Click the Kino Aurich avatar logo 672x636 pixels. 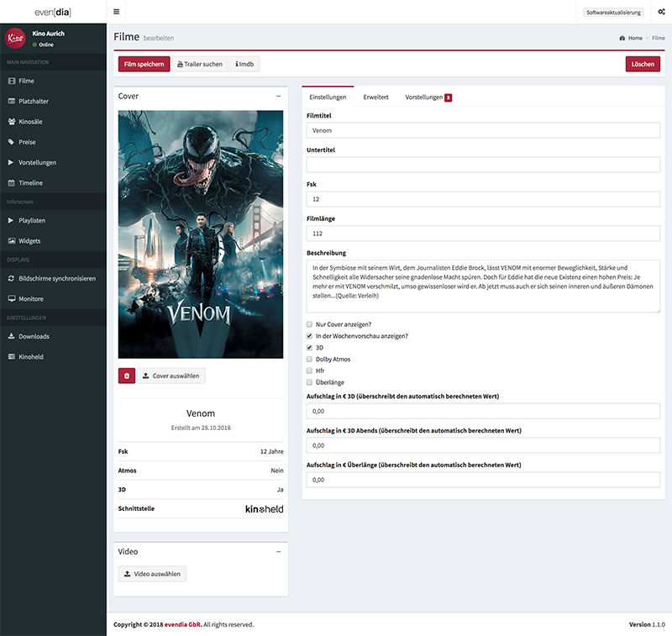pyautogui.click(x=15, y=38)
